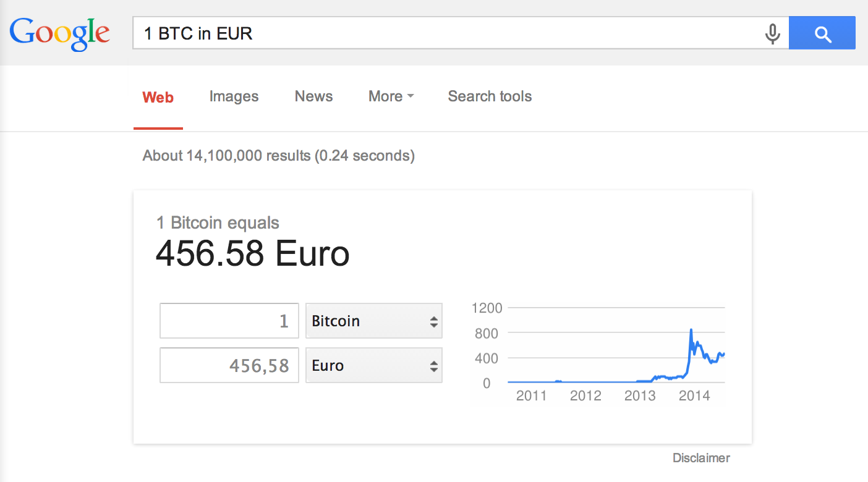The image size is (868, 482).
Task: Select the Web tab
Action: (x=158, y=97)
